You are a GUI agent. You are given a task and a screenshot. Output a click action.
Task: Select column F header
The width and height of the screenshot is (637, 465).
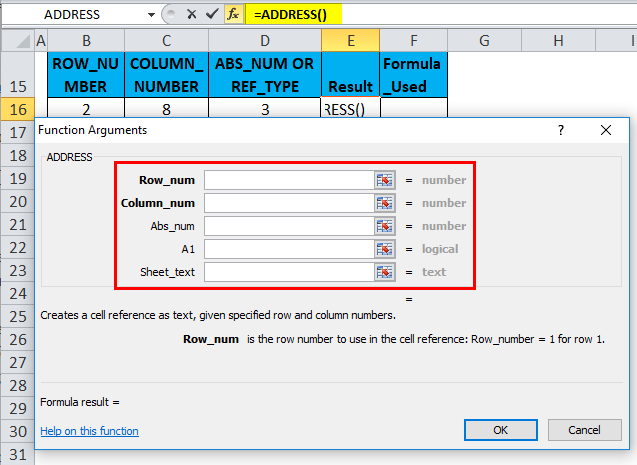click(x=414, y=41)
